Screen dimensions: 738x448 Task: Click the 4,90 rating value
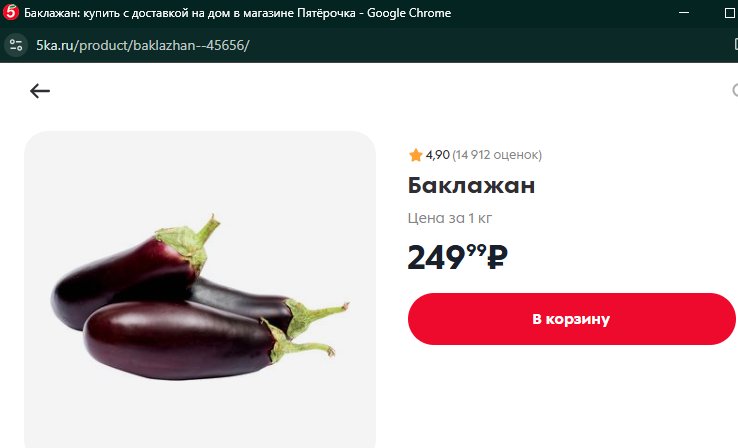[x=438, y=155]
